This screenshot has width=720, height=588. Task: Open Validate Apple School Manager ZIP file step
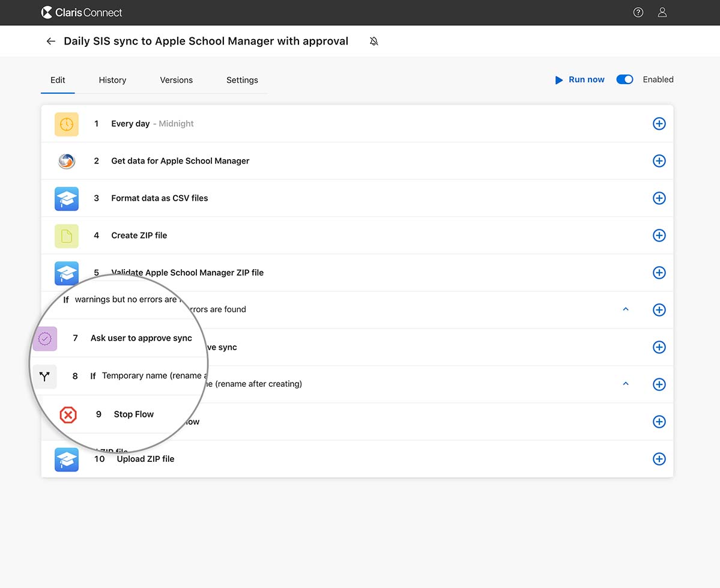[357, 273]
